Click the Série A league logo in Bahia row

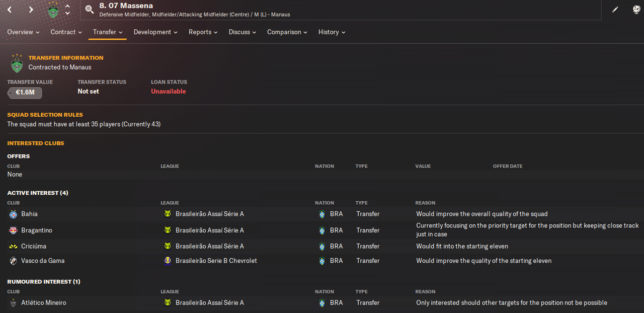(x=168, y=214)
